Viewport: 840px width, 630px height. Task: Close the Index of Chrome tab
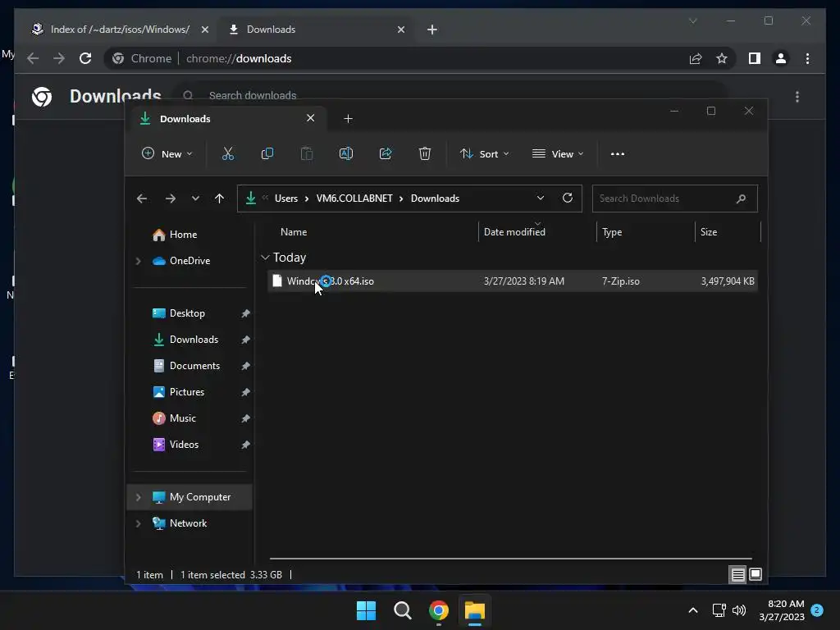pyautogui.click(x=204, y=30)
